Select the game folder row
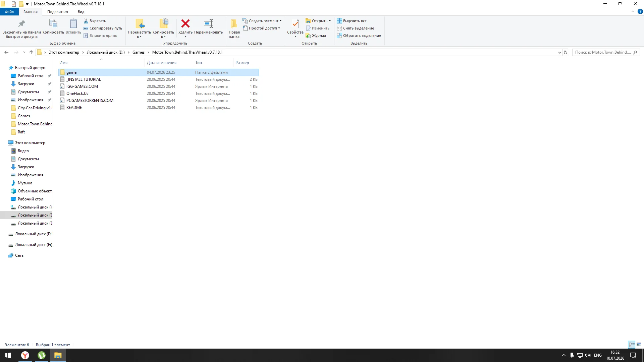Screen dimensions: 644x362 click(x=159, y=72)
